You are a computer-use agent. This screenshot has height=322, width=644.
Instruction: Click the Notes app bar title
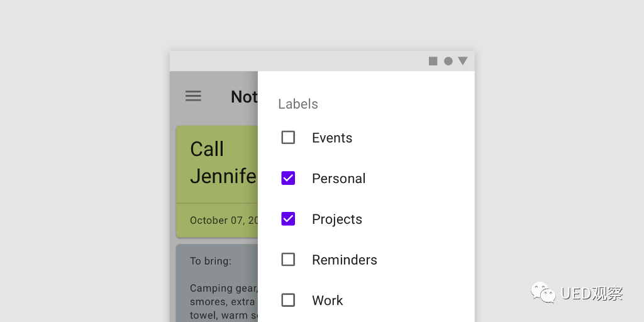tap(244, 96)
